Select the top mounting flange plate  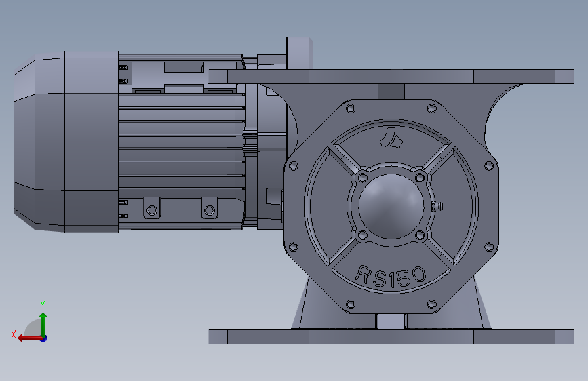tap(391, 77)
